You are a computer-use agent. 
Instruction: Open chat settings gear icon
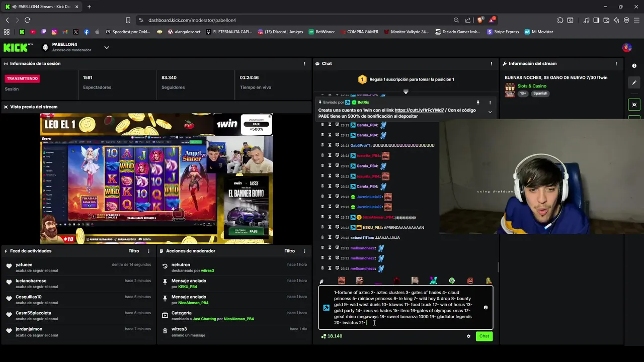point(468,336)
